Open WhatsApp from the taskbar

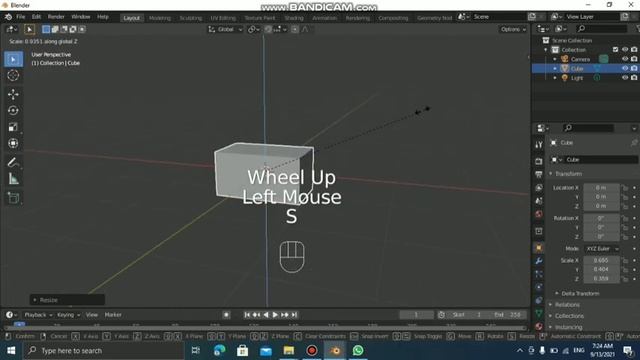(358, 351)
